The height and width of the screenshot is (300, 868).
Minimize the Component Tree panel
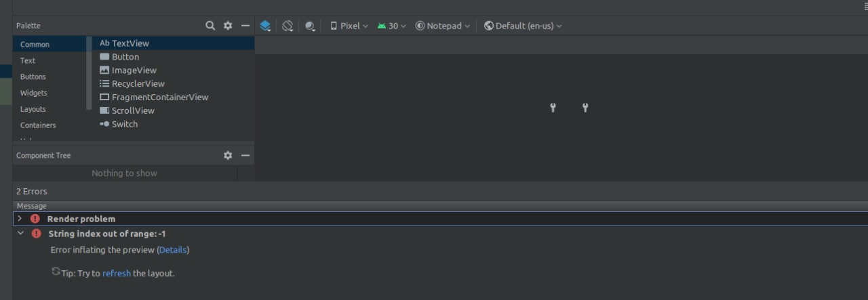pyautogui.click(x=245, y=155)
